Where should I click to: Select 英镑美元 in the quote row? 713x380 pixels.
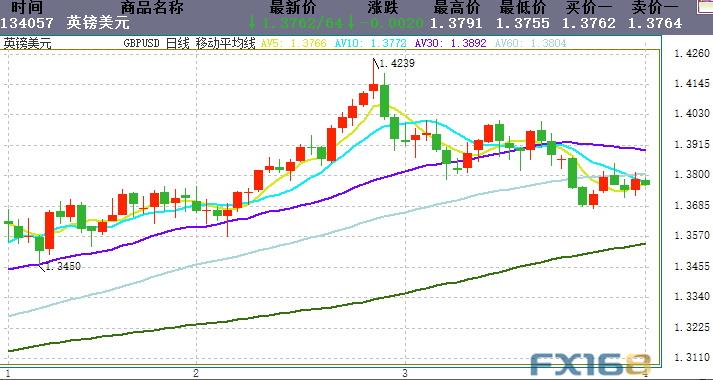98,23
